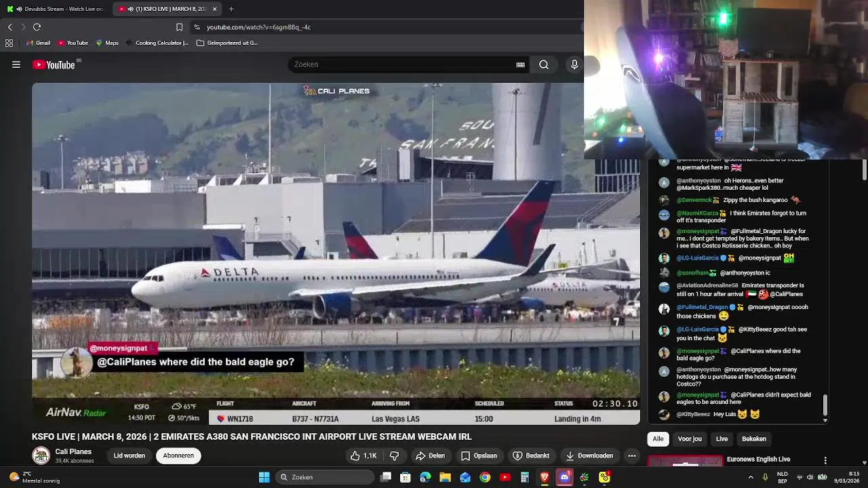The width and height of the screenshot is (868, 488).
Task: Mute the KSFO LIVE tab audio
Action: (130, 9)
